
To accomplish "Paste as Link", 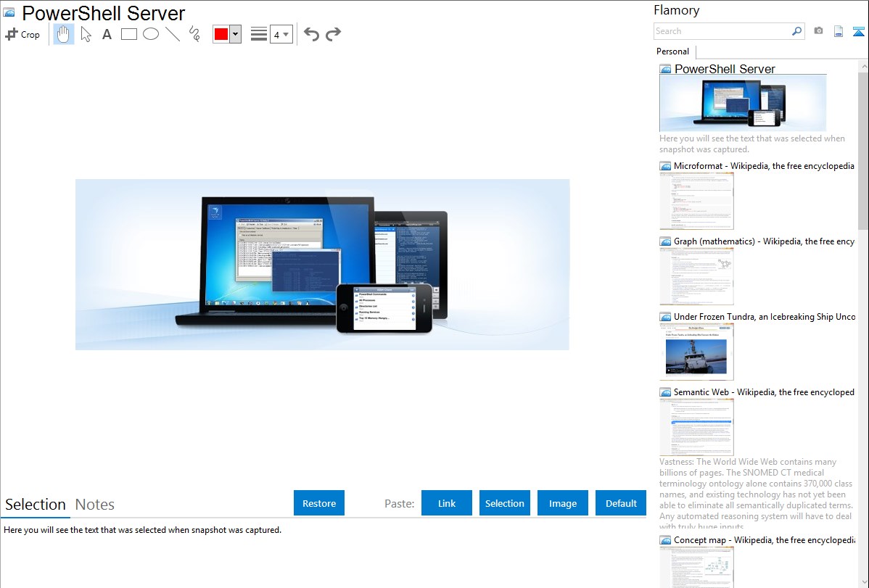I will click(x=447, y=503).
